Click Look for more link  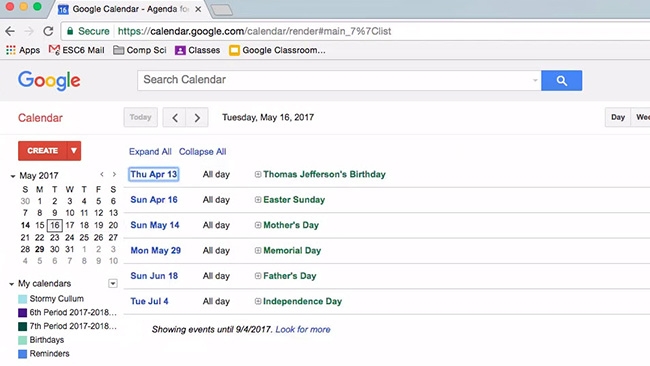tap(303, 330)
